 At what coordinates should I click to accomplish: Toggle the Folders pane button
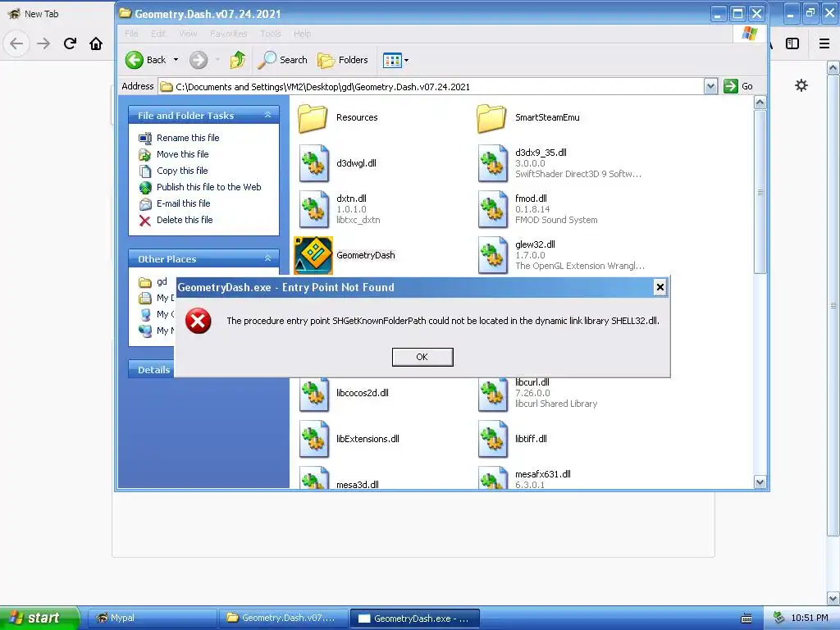[343, 60]
